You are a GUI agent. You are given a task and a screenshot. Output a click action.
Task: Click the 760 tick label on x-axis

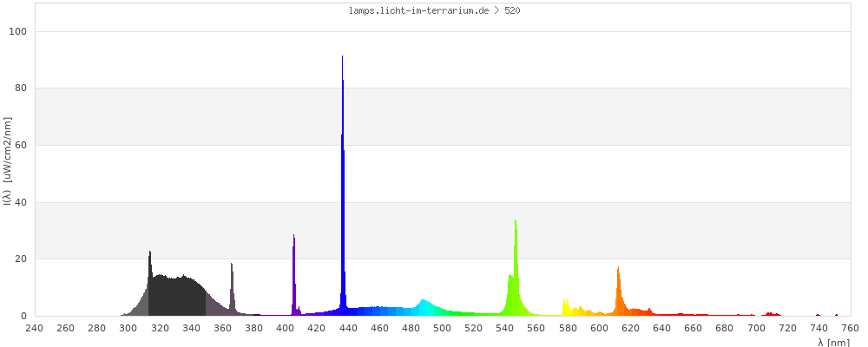coord(851,328)
